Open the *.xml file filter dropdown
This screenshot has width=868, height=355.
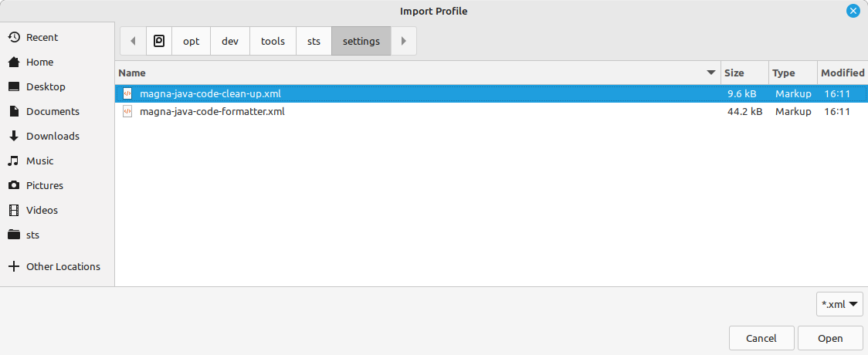tap(839, 304)
